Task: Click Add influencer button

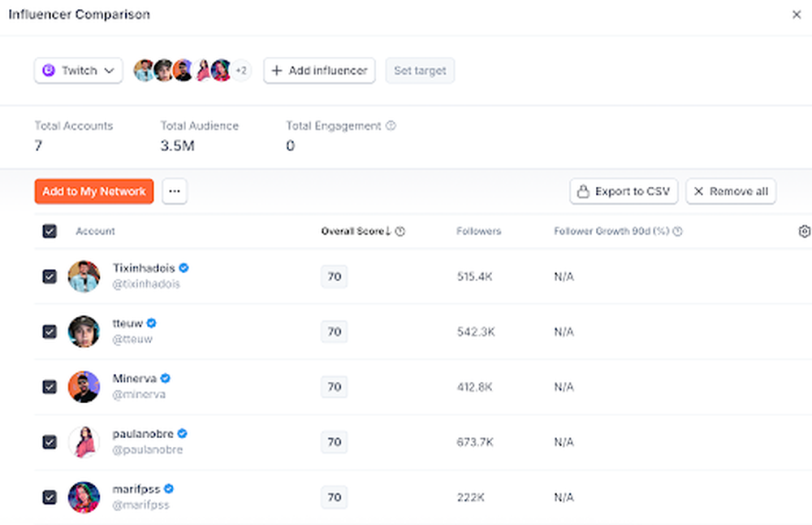Action: pyautogui.click(x=319, y=71)
